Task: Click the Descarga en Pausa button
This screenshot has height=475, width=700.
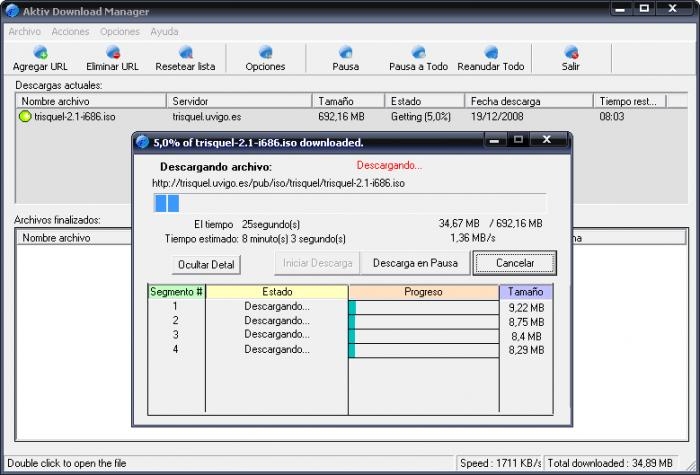Action: pos(415,263)
